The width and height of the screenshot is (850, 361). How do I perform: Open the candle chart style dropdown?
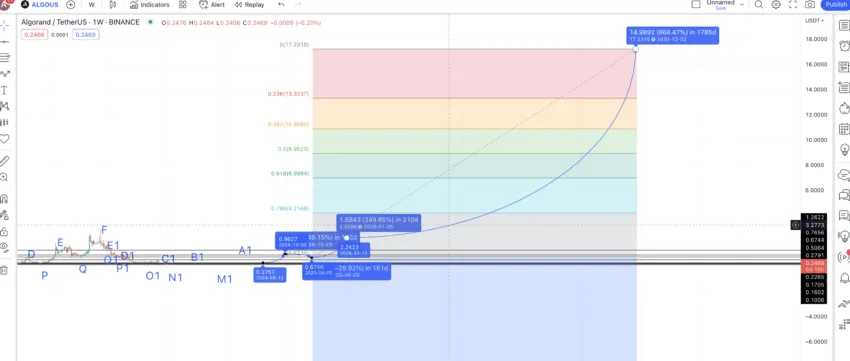(x=113, y=4)
